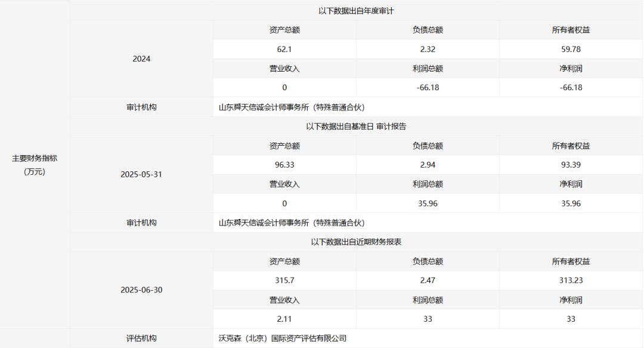Image resolution: width=644 pixels, height=348 pixels.
Task: Select the 2025-05-31 date cell
Action: point(141,174)
